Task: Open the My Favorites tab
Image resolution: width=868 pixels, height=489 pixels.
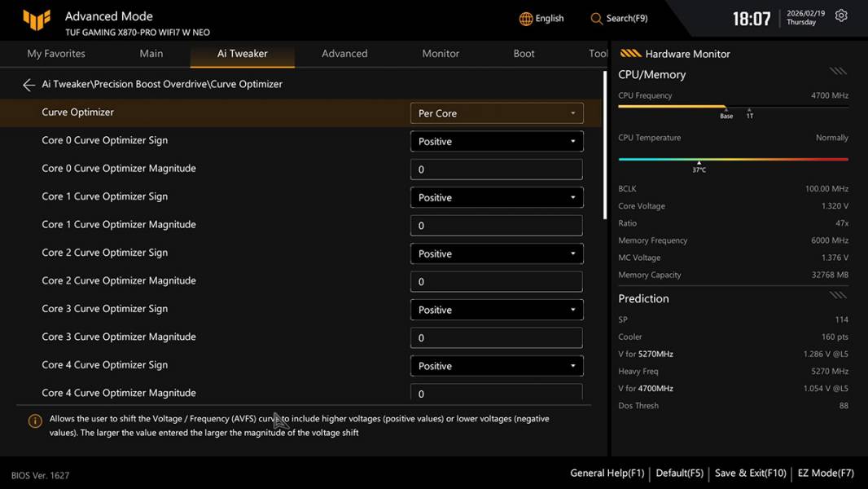Action: pyautogui.click(x=56, y=54)
